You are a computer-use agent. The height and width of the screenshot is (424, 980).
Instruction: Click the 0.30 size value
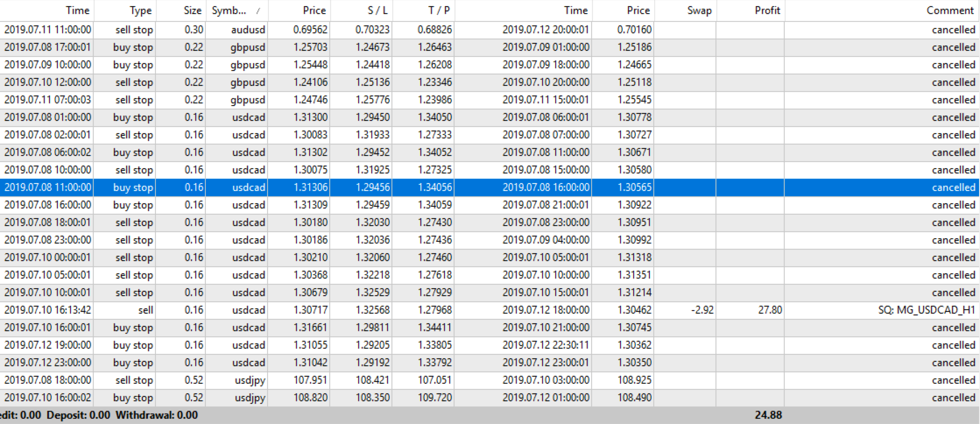pyautogui.click(x=194, y=30)
